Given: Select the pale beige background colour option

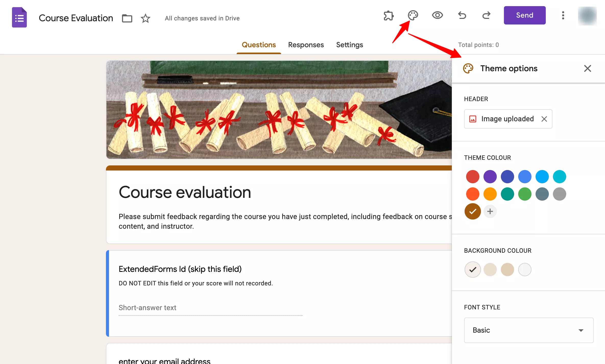Looking at the screenshot, I should pos(490,269).
